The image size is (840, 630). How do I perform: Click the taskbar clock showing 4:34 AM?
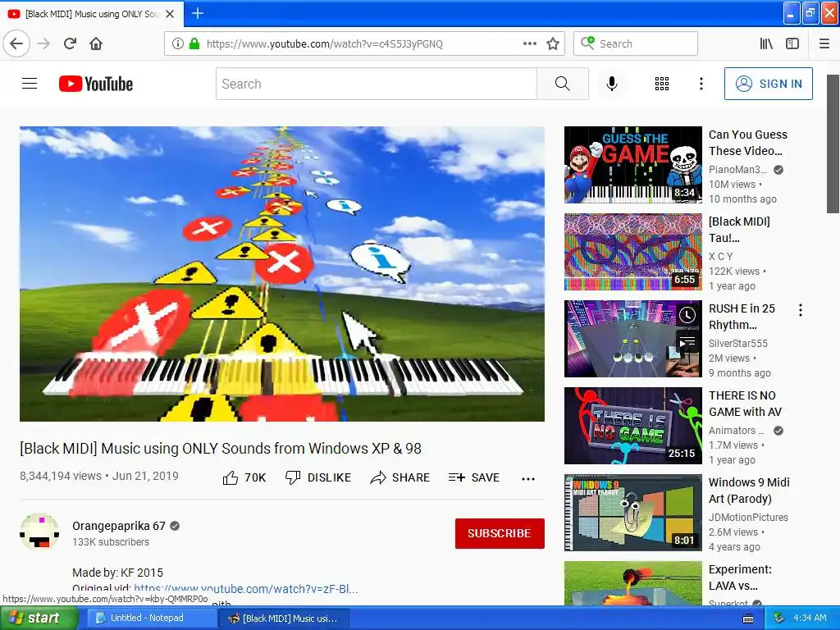pyautogui.click(x=810, y=618)
